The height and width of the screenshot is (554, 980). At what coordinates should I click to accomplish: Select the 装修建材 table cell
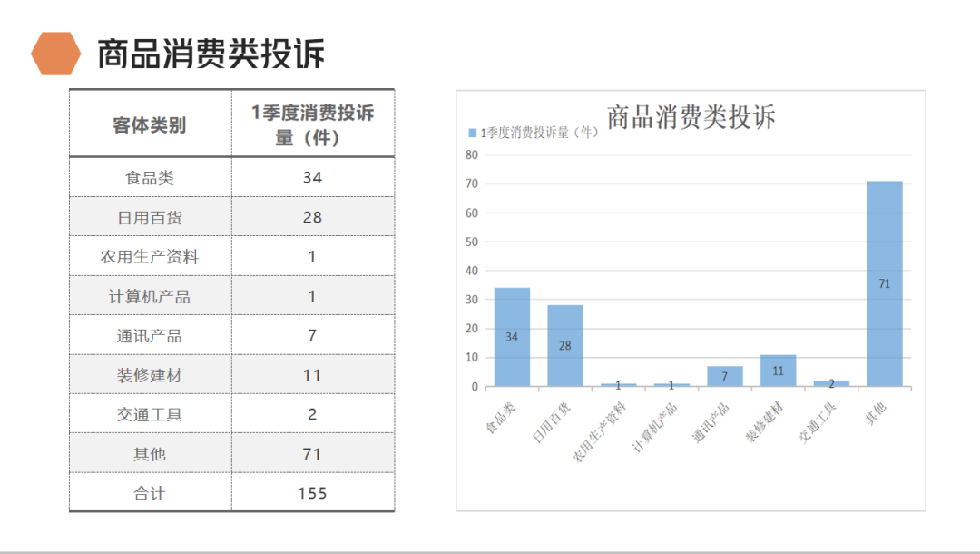(x=150, y=375)
